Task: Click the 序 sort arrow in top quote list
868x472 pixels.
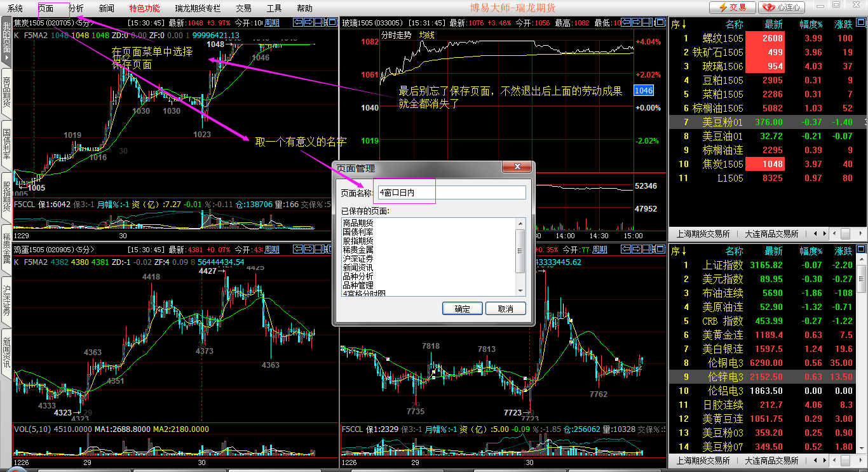Action: point(679,25)
